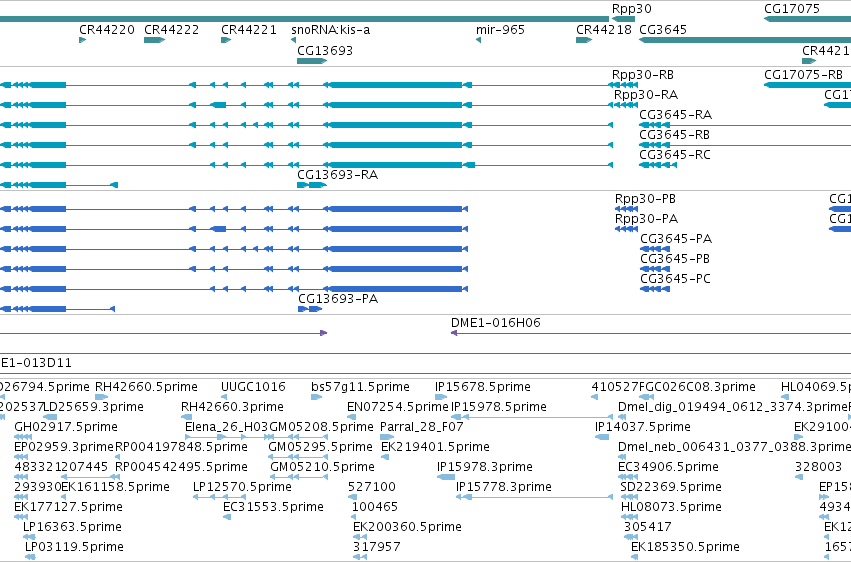Select the GM05208.5prime EST label
The width and height of the screenshot is (851, 562).
pos(321,427)
